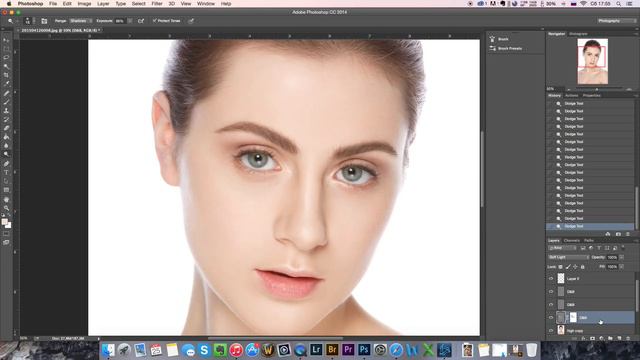Viewport: 640px width, 360px height.
Task: Open the Filter menu
Action: 157,4
